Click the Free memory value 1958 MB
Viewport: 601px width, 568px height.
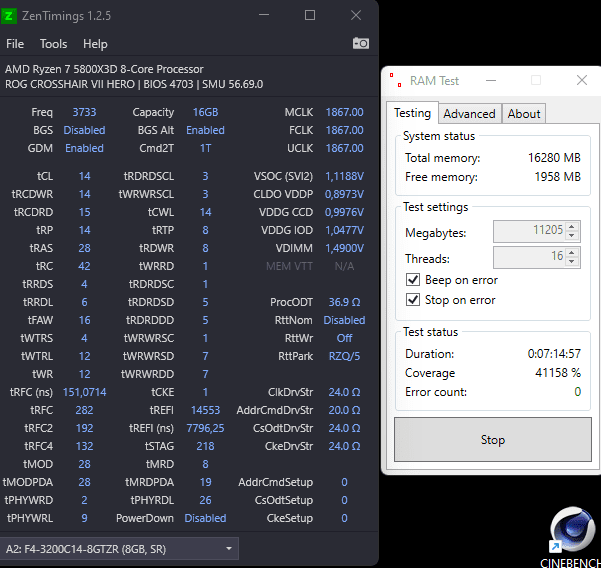[558, 177]
